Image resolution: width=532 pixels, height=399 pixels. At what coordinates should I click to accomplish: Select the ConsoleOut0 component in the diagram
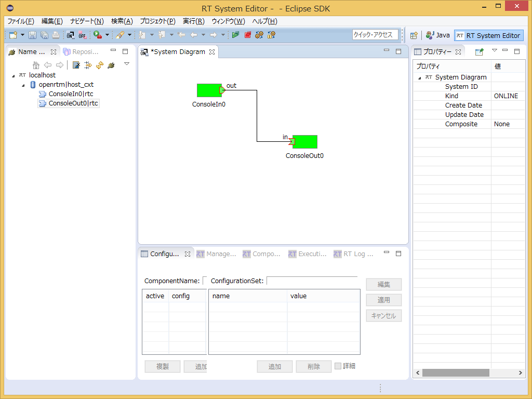[305, 142]
